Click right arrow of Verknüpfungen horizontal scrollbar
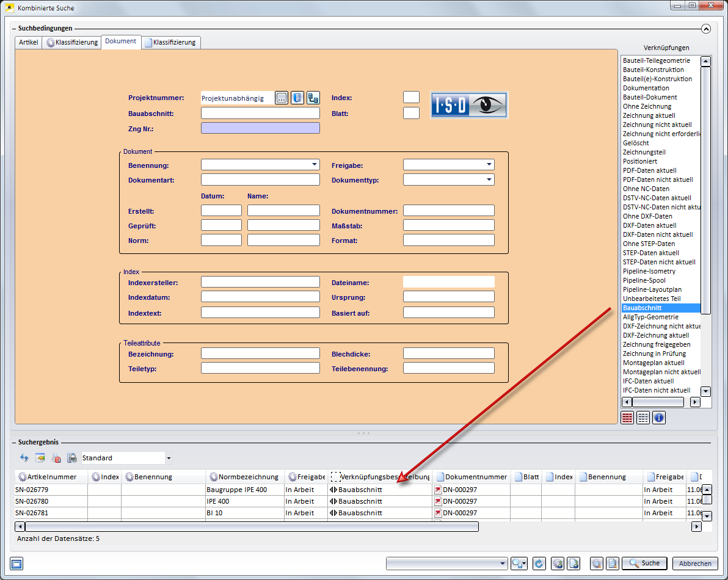This screenshot has height=580, width=728. [x=695, y=402]
